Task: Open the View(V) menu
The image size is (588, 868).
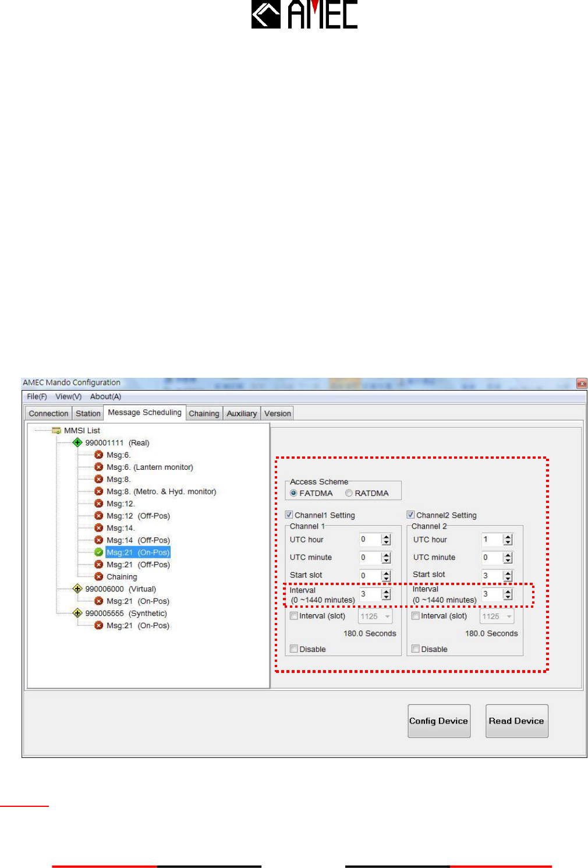Action: (x=69, y=396)
